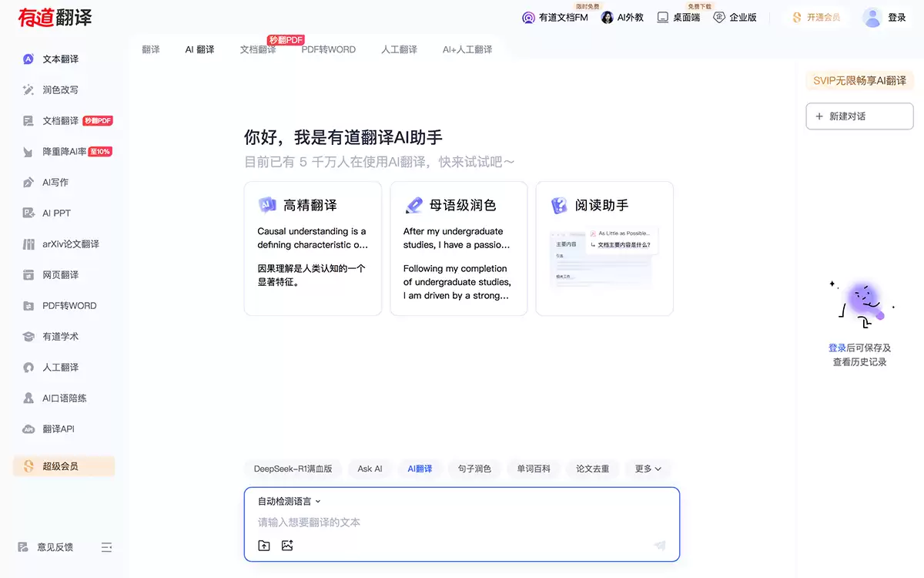Viewport: 924px width, 578px height.
Task: Click the 阅读助手 preview thumbnail
Action: coord(604,257)
